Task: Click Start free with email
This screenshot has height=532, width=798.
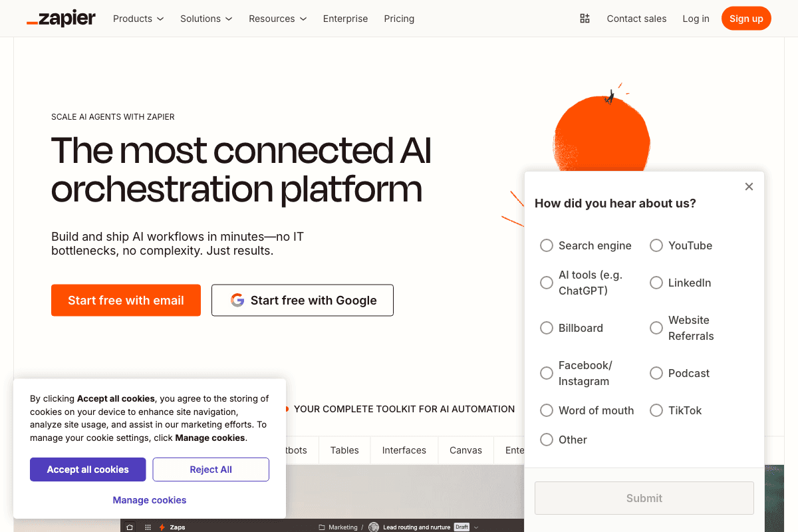Action: (x=126, y=300)
